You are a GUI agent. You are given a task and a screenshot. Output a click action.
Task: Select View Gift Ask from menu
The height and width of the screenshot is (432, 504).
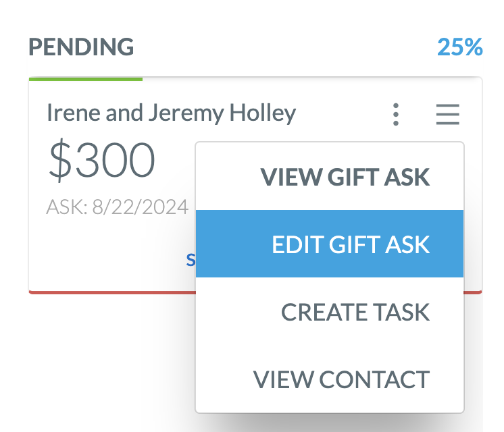point(345,177)
